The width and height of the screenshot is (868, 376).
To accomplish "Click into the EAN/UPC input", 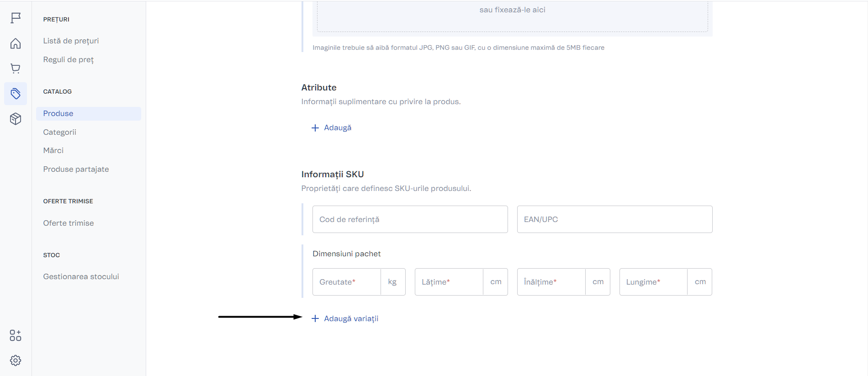I will pos(614,219).
